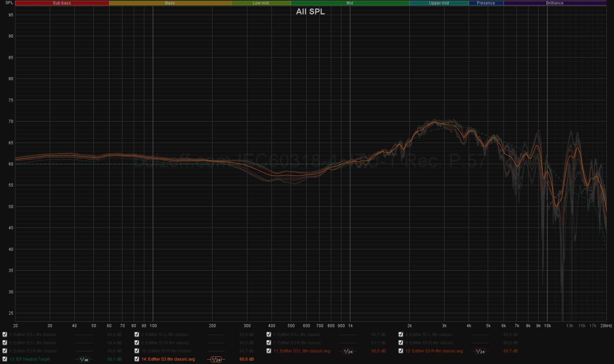The image size is (614, 364).
Task: Select label '12: Edifier S3 R lthr classic avg'
Action: point(434,351)
